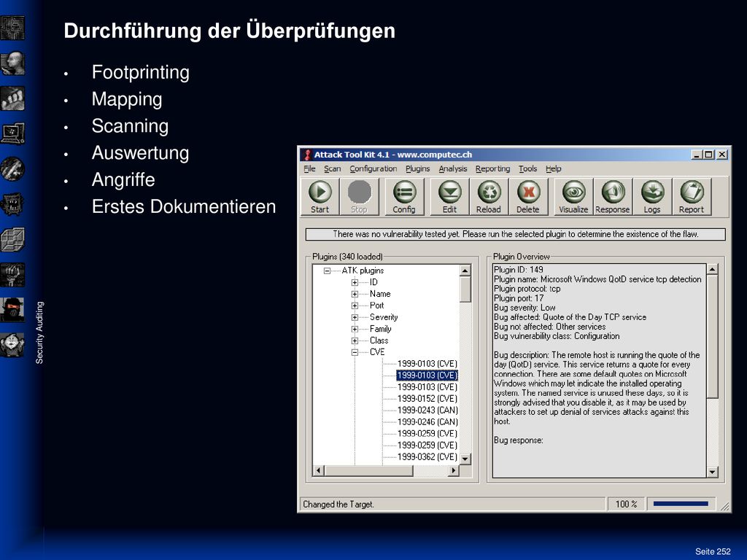Image resolution: width=747 pixels, height=560 pixels.
Task: Expand the Name tree node
Action: pyautogui.click(x=355, y=295)
